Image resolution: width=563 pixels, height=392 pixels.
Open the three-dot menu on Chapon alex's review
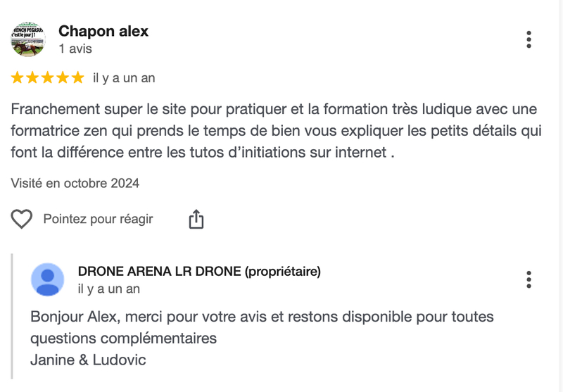coord(529,39)
